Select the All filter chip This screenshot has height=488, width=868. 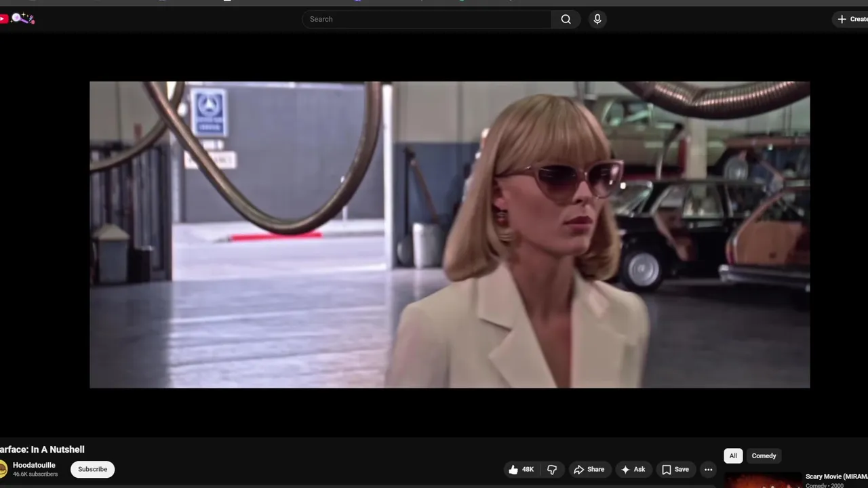[x=733, y=455]
